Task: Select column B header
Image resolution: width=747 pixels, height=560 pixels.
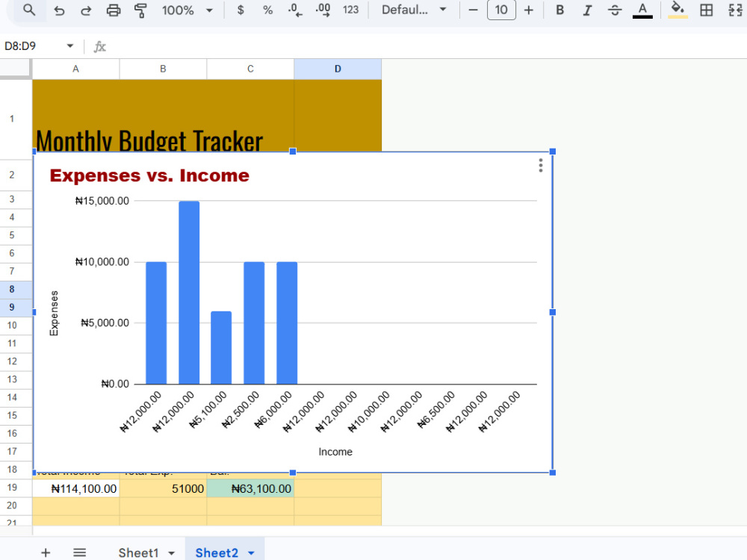Action: (x=163, y=69)
